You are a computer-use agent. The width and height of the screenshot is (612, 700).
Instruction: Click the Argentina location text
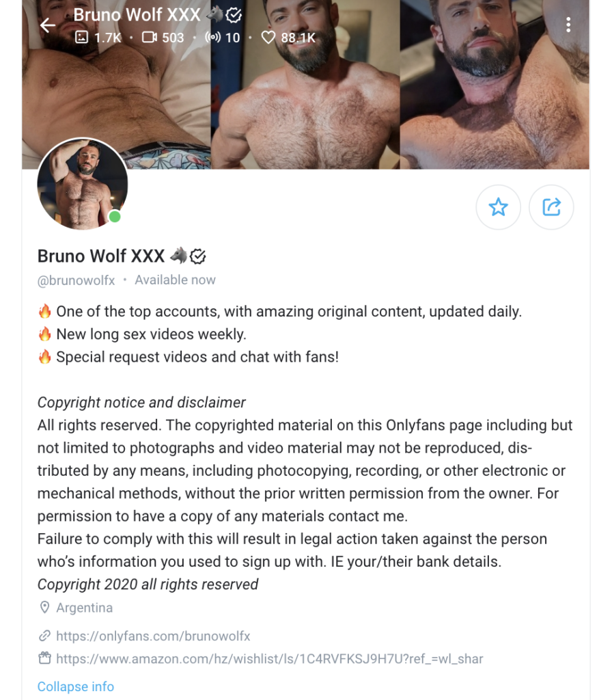[85, 608]
